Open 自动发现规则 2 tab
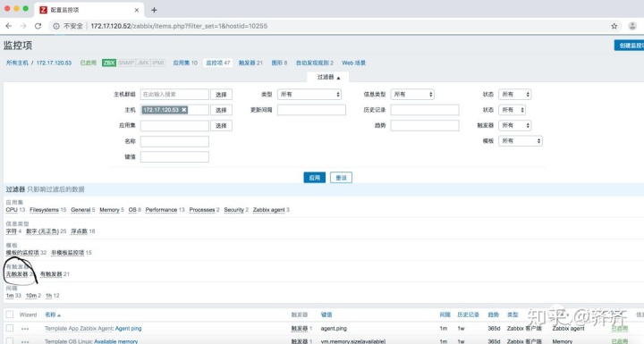 click(314, 63)
